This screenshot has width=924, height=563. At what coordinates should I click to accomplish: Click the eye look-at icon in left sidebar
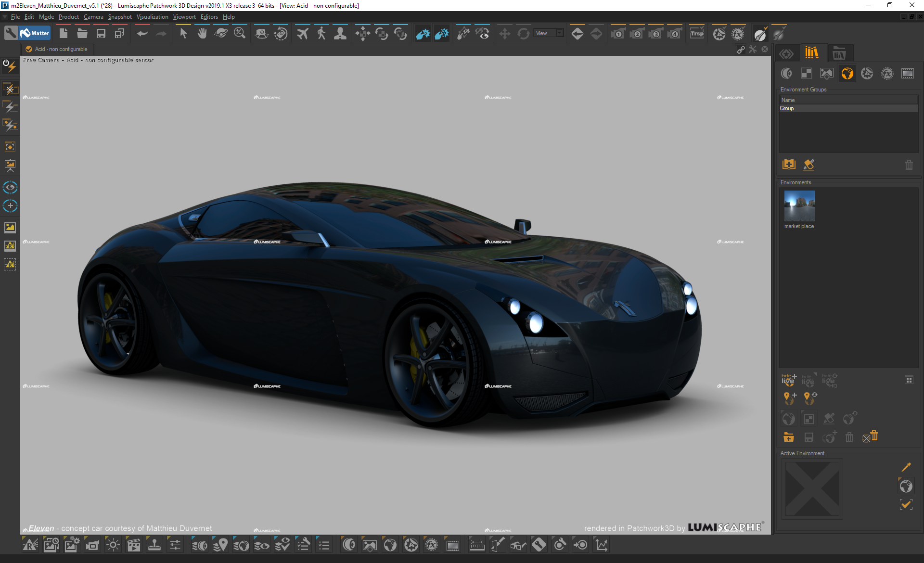tap(10, 187)
